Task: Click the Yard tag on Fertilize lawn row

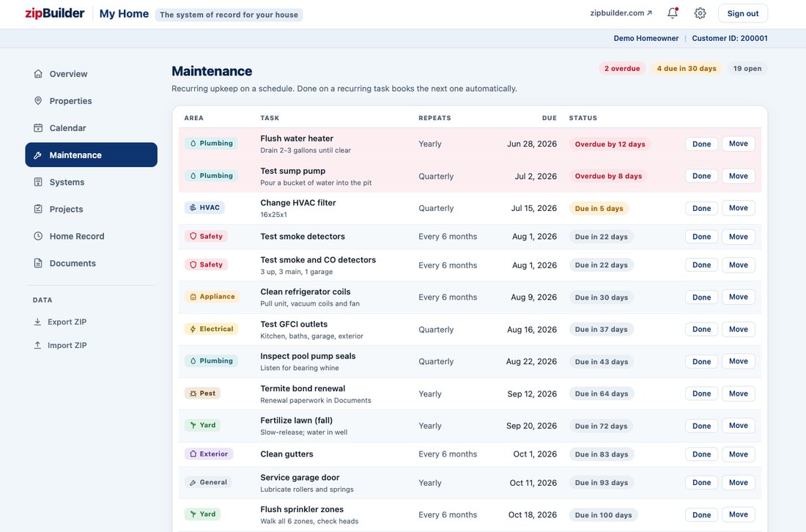Action: [202, 425]
